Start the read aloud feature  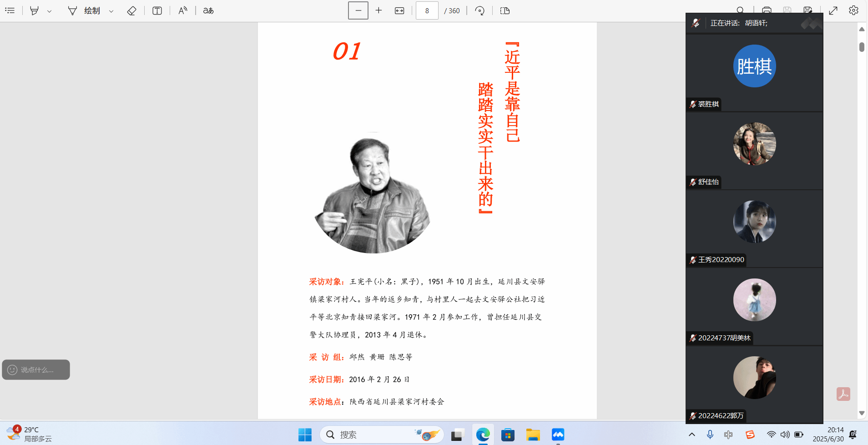pos(182,10)
